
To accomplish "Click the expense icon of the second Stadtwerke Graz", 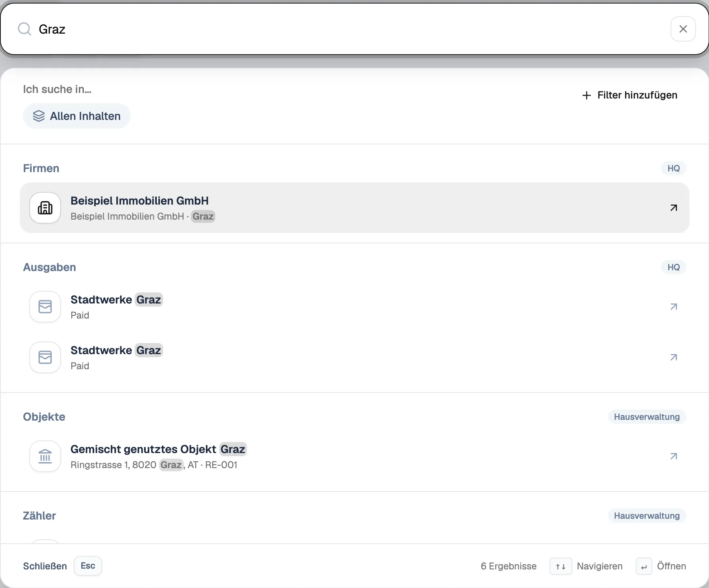I will pos(45,357).
